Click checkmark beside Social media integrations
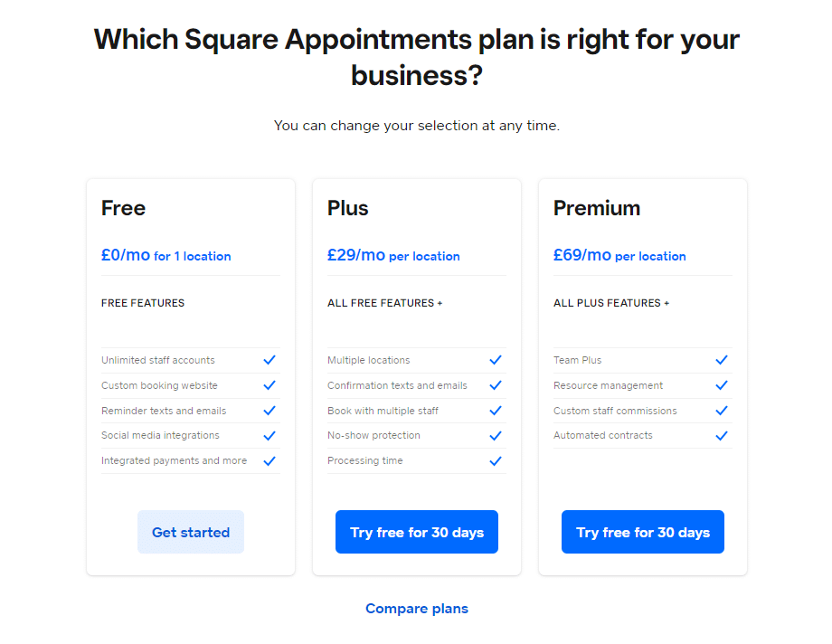 click(x=269, y=435)
